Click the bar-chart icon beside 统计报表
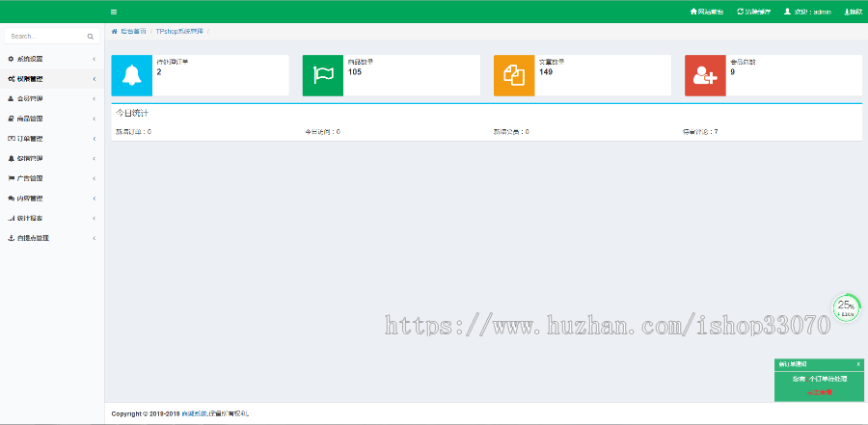868x425 pixels. point(11,218)
